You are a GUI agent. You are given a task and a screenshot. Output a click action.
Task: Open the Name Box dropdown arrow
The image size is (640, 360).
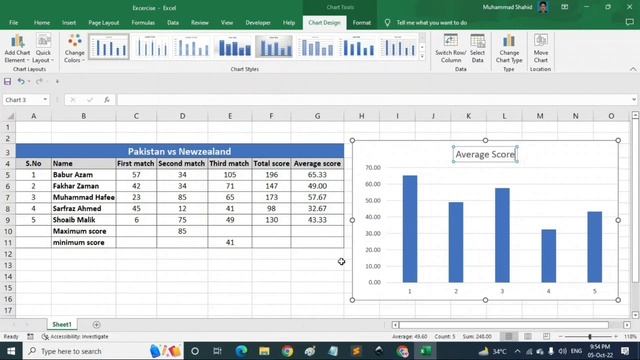[45, 100]
